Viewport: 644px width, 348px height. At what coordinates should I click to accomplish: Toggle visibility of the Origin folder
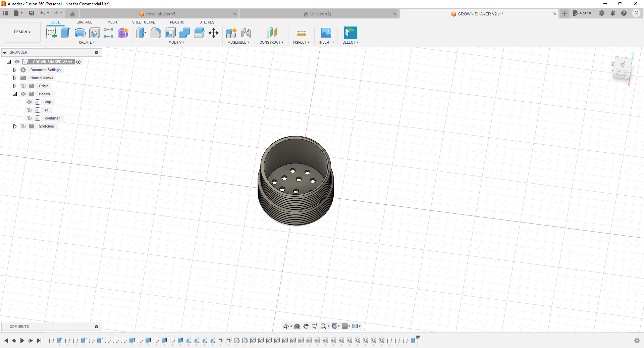coord(23,86)
